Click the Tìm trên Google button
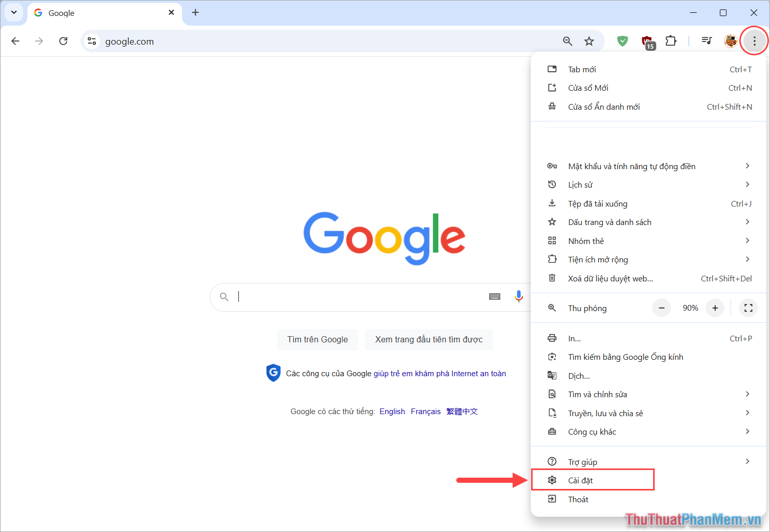Image resolution: width=770 pixels, height=532 pixels. click(x=317, y=339)
